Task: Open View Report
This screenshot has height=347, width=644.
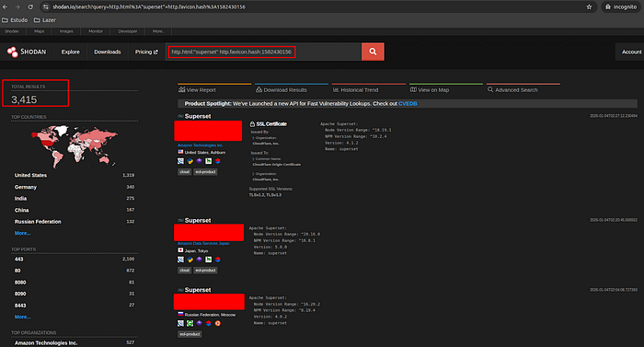Action: click(197, 89)
